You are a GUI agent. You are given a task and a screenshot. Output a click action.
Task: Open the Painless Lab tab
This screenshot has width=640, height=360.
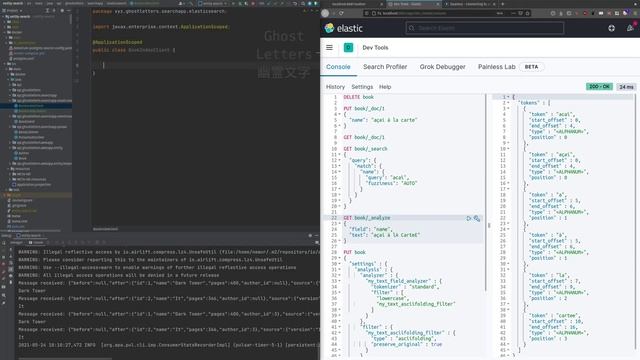point(496,67)
